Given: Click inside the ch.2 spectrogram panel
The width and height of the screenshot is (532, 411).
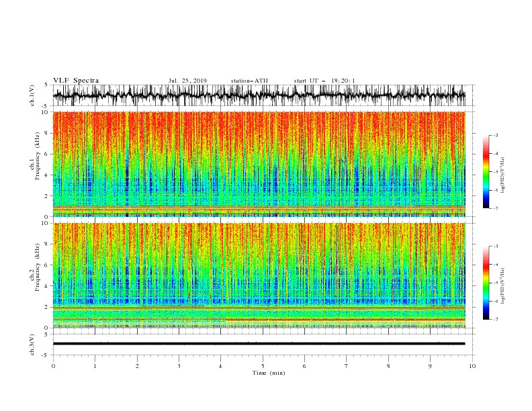Looking at the screenshot, I should point(259,275).
